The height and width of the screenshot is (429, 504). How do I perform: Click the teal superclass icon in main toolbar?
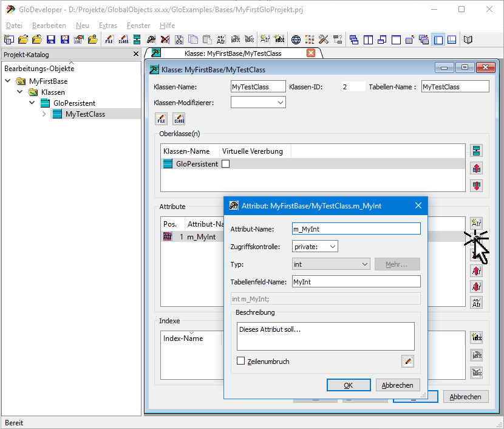point(137,39)
